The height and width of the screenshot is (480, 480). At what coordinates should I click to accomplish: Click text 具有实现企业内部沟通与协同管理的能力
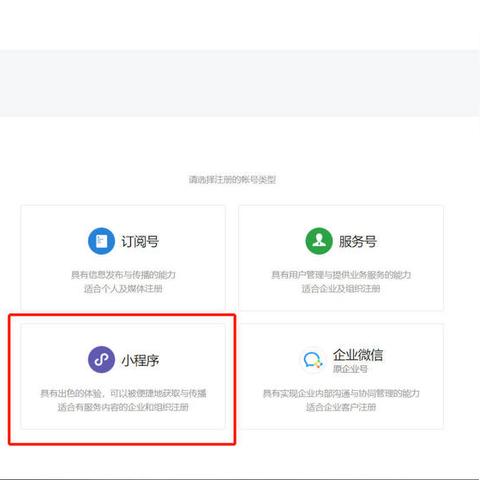[x=341, y=394]
